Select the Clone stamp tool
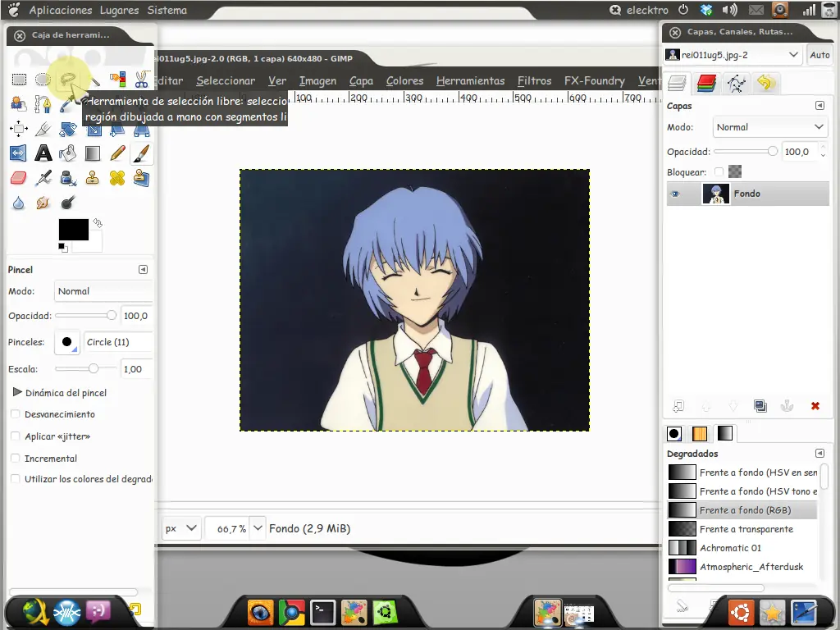 (x=92, y=178)
